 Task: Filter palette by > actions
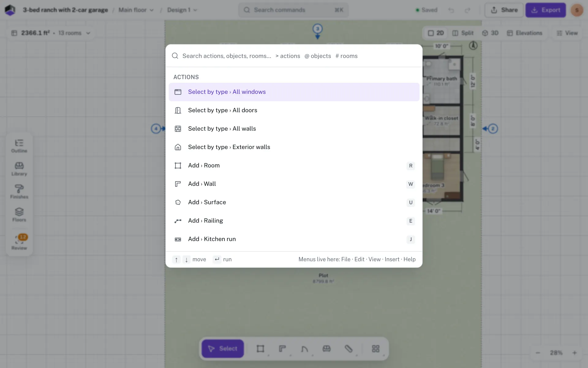pos(288,56)
